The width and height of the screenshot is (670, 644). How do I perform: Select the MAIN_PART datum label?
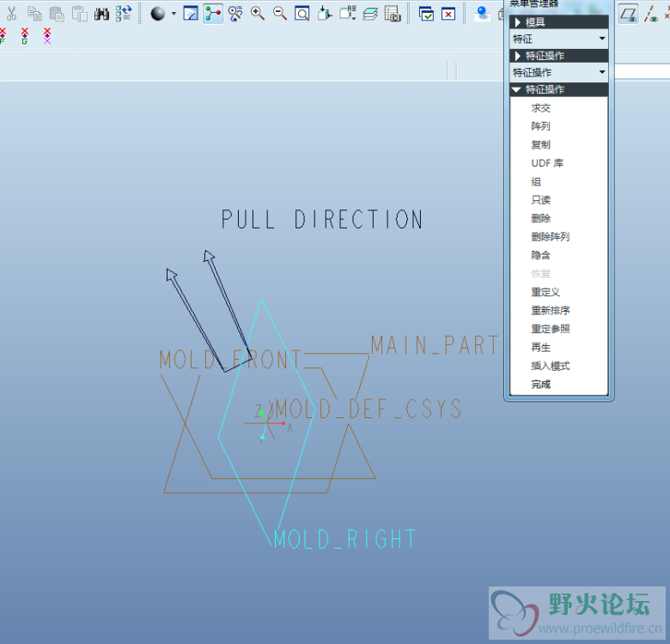pos(434,345)
